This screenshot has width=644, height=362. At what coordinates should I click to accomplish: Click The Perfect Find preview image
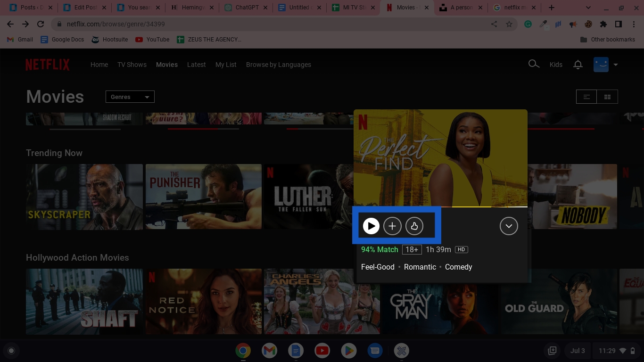pyautogui.click(x=440, y=158)
